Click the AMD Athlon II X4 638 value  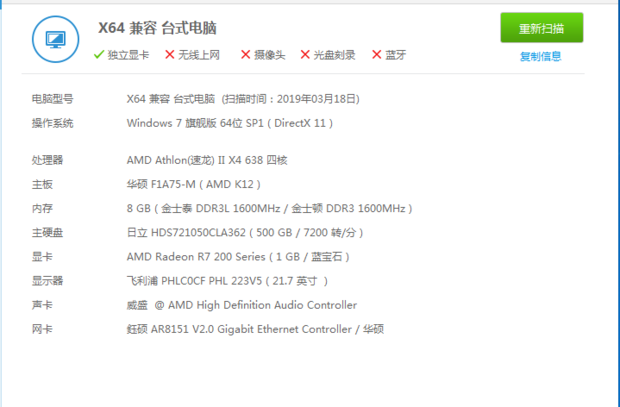click(x=207, y=160)
